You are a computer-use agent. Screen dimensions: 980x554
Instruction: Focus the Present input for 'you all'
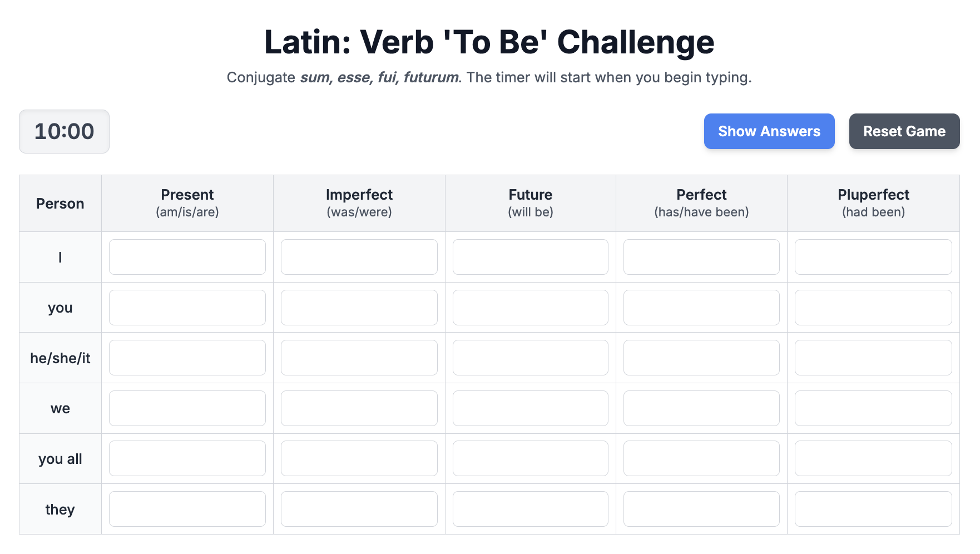pos(187,458)
